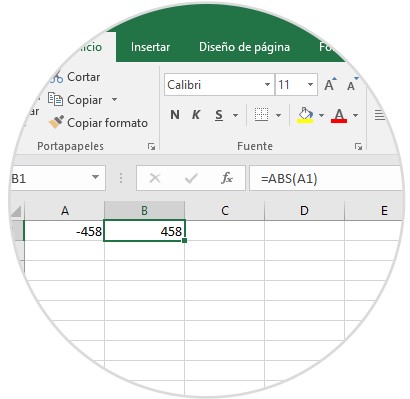Open the font size 11 dropdown
This screenshot has width=410, height=399.
point(310,85)
